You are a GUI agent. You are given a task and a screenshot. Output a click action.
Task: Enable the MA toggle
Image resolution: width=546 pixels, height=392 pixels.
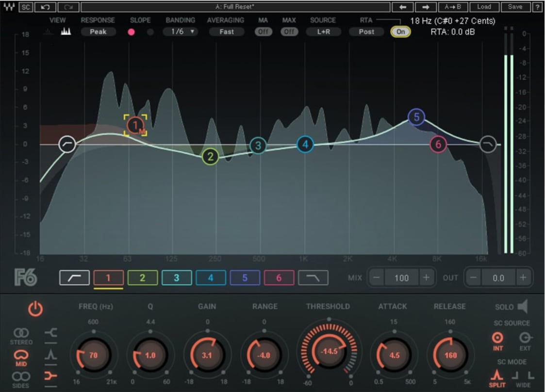click(x=264, y=31)
